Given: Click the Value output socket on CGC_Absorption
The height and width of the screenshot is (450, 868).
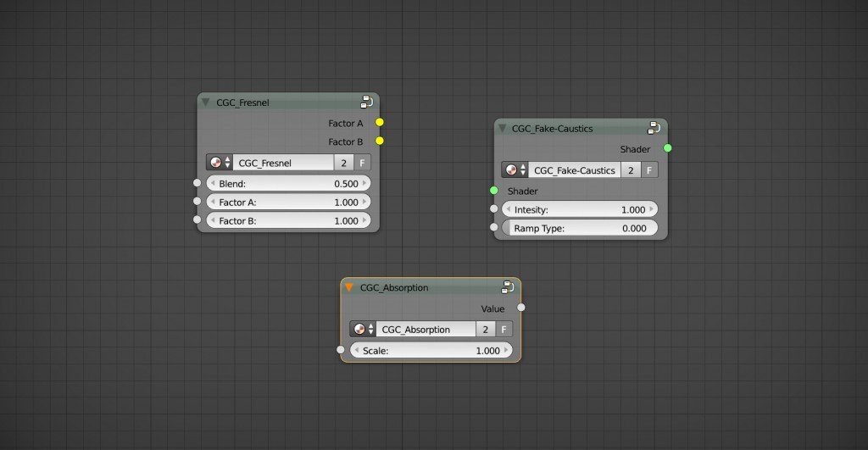Looking at the screenshot, I should click(521, 307).
